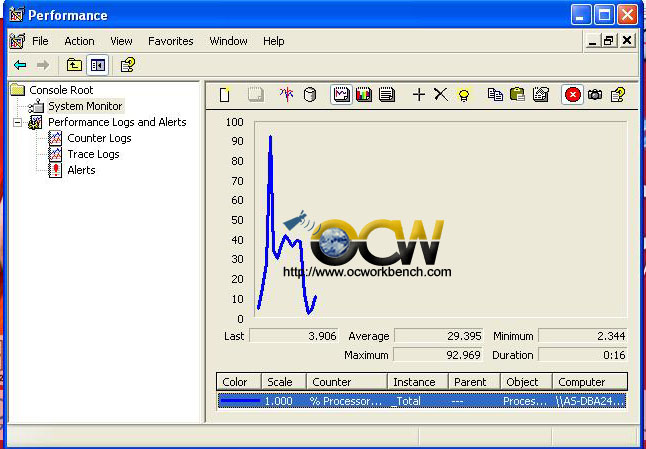Click the Instance column header
Image resolution: width=646 pixels, height=449 pixels.
pyautogui.click(x=418, y=382)
